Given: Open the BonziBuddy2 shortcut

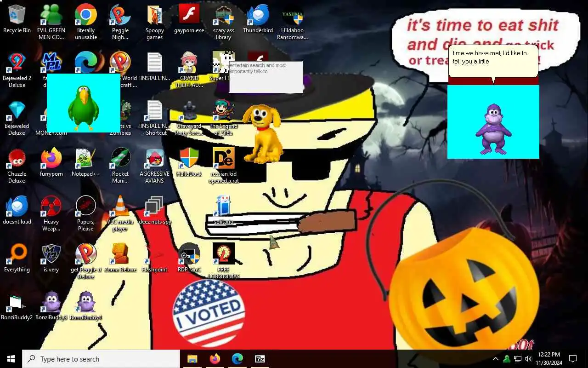Looking at the screenshot, I should pos(17,306).
